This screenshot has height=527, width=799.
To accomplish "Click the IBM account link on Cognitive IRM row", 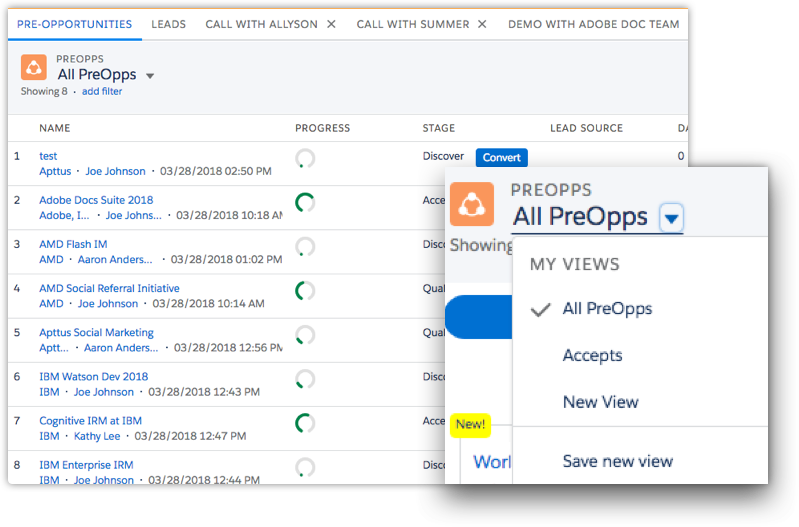I will (x=49, y=436).
